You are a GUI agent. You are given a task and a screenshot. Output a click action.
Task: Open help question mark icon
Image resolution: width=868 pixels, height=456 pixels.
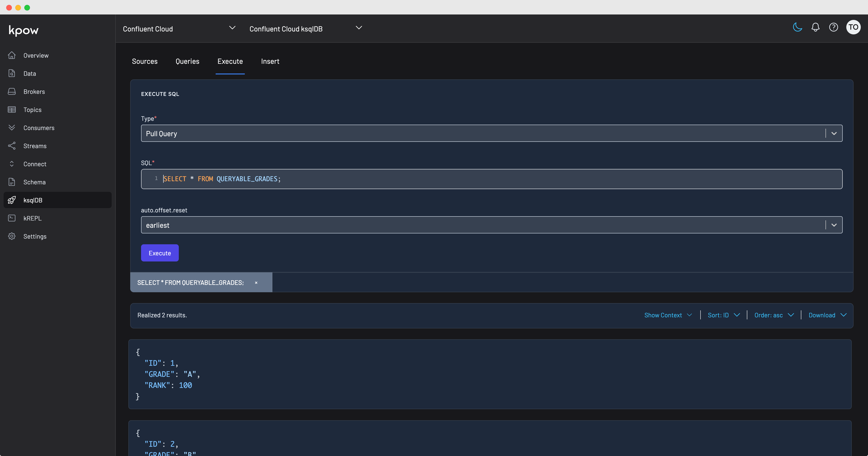pyautogui.click(x=833, y=27)
